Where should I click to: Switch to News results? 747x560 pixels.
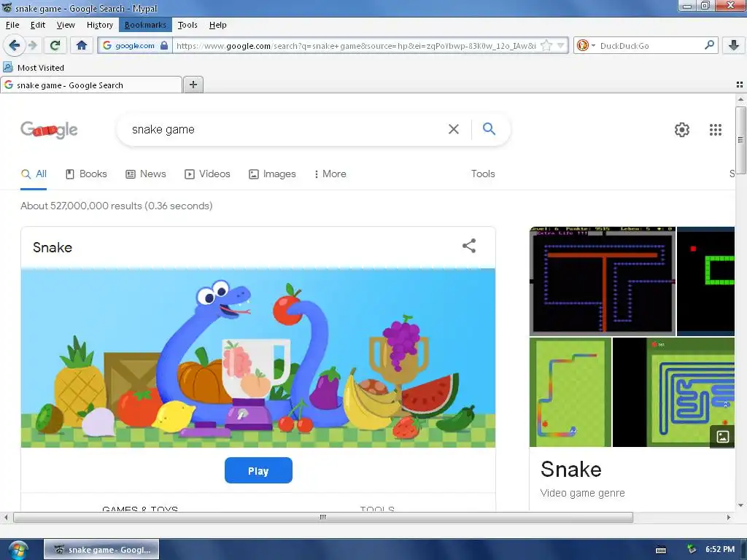pyautogui.click(x=146, y=174)
